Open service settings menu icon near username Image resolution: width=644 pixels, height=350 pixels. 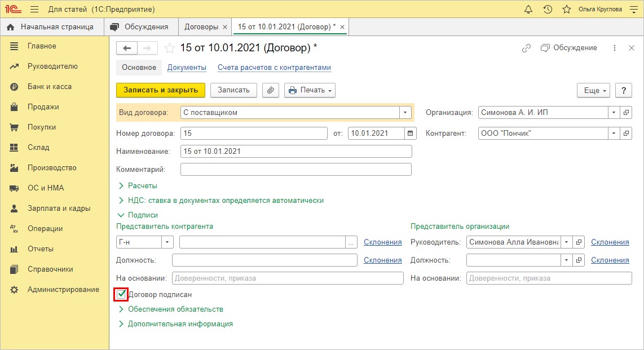click(x=634, y=9)
